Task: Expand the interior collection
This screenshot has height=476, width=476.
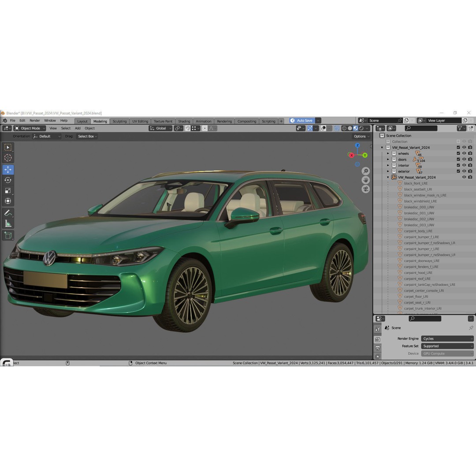Action: [x=388, y=165]
